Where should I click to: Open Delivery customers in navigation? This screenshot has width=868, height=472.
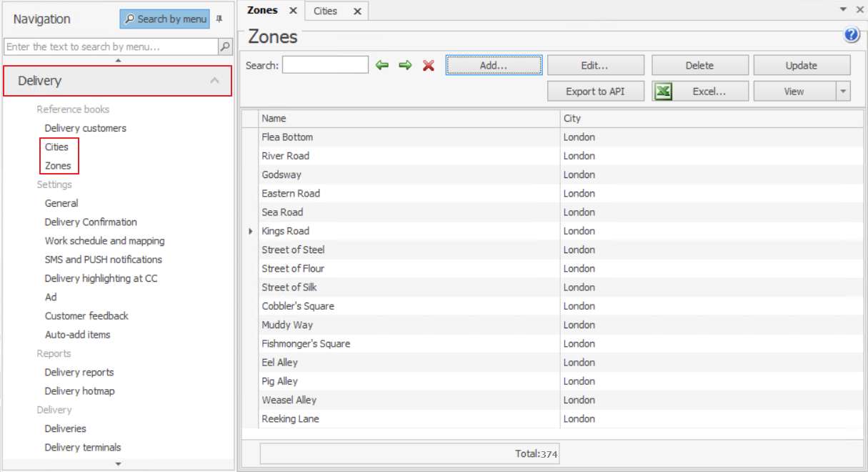(x=85, y=128)
